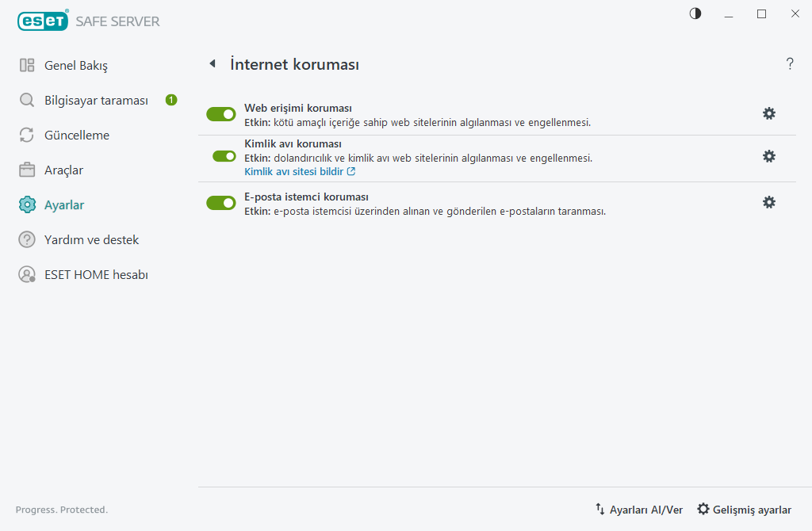Toggle E-posta istemci koruması off
The image size is (812, 531).
point(221,203)
